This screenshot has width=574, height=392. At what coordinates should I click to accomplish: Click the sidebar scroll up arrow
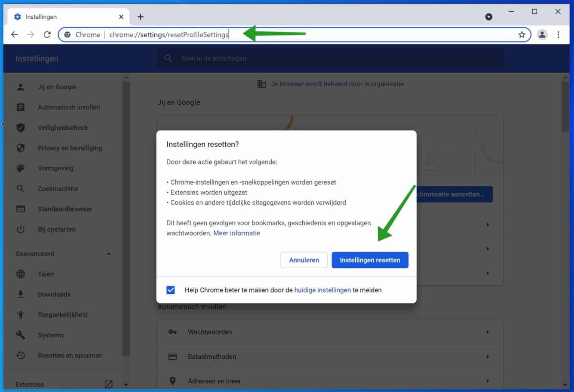pyautogui.click(x=126, y=77)
